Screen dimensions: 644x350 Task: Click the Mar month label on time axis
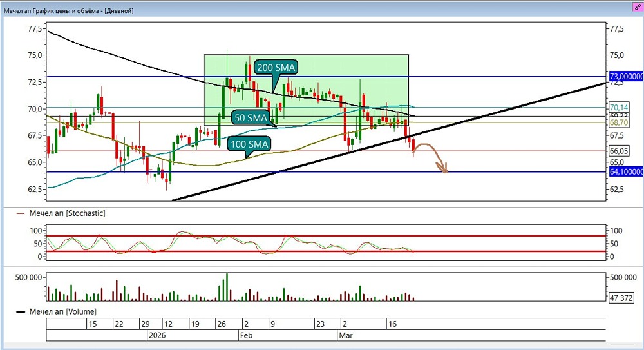[x=346, y=335]
